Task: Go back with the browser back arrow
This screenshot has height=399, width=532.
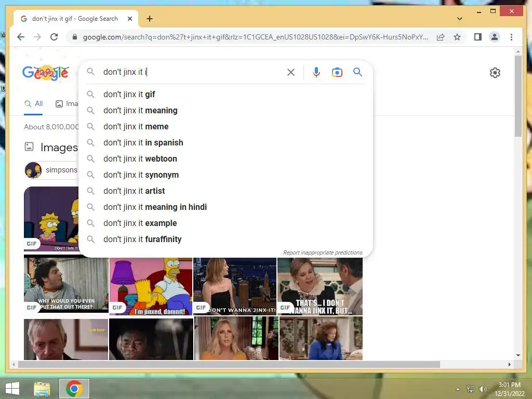Action: click(21, 37)
